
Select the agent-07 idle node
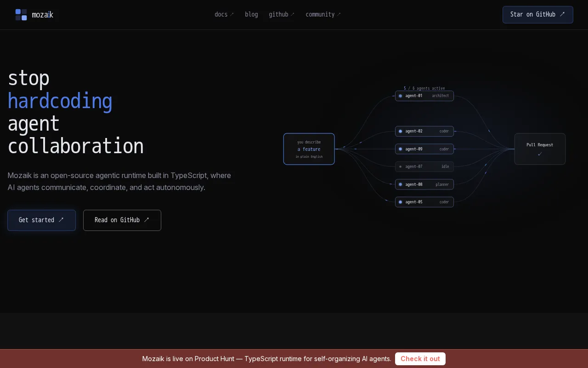424,167
